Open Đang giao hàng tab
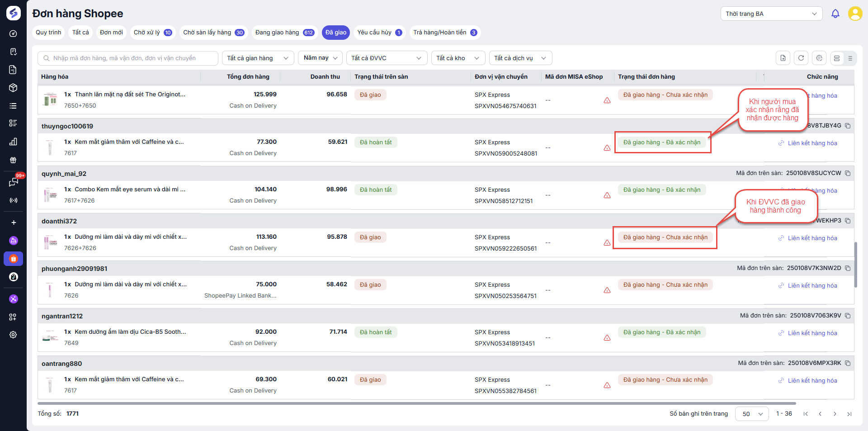 point(284,33)
